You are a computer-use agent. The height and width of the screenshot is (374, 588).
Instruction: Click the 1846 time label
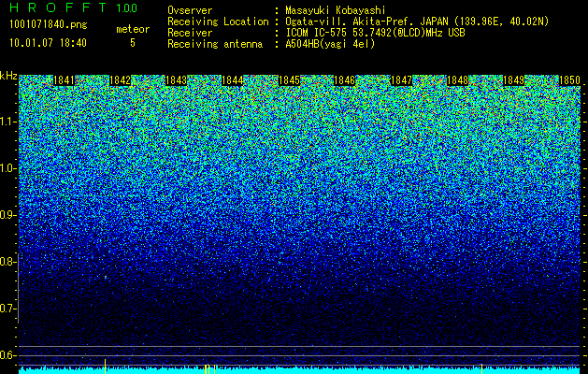coord(345,80)
